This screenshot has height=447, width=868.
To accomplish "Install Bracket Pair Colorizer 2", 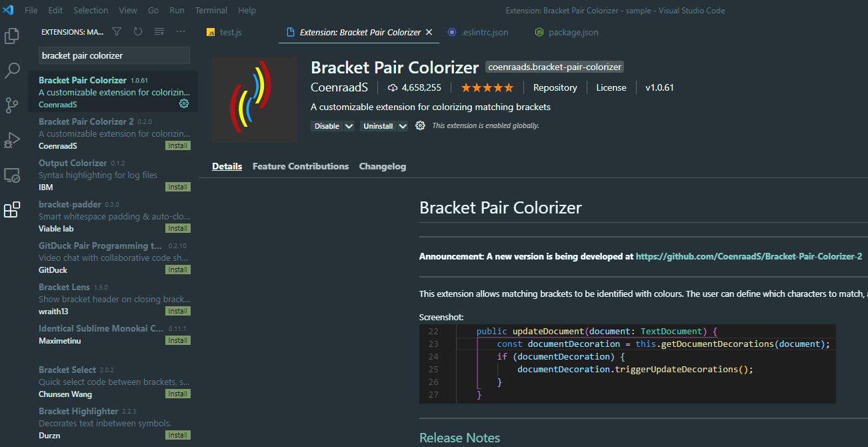I will [x=178, y=145].
